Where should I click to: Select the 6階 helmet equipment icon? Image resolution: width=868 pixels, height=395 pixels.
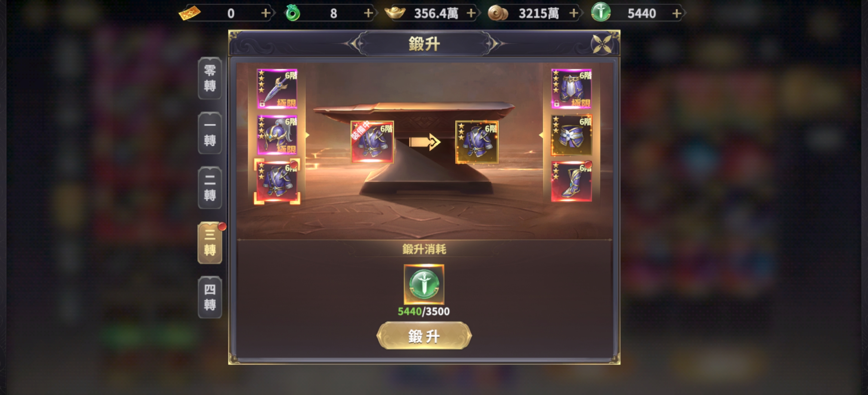pyautogui.click(x=277, y=135)
